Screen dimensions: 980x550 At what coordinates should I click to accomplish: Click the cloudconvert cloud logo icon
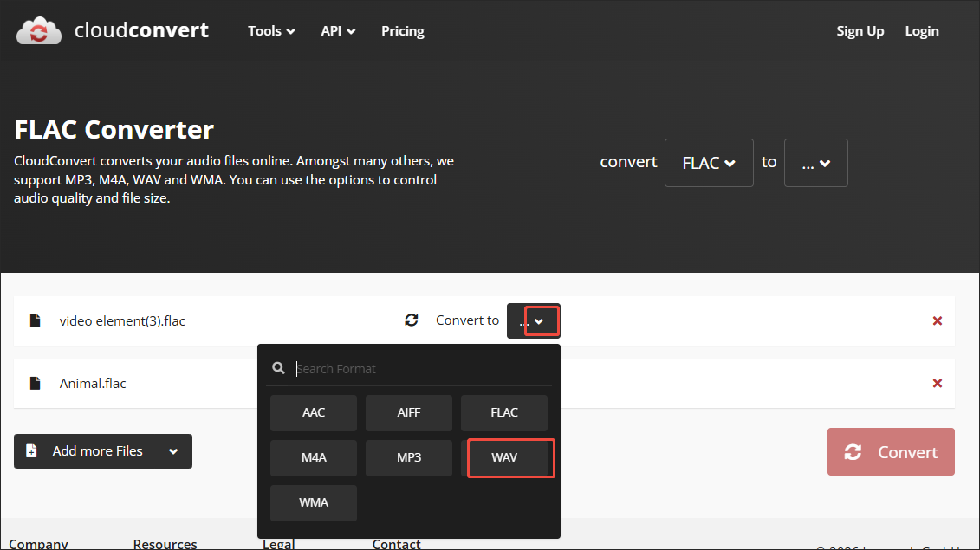click(38, 29)
